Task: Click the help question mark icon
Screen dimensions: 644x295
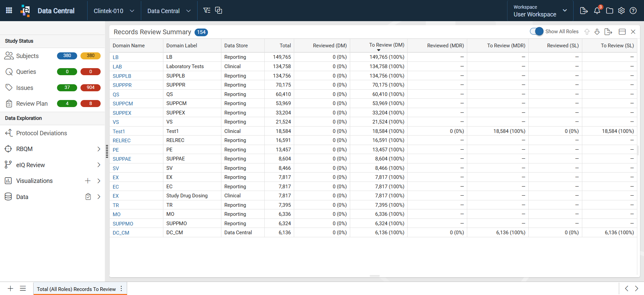Action: [x=633, y=11]
